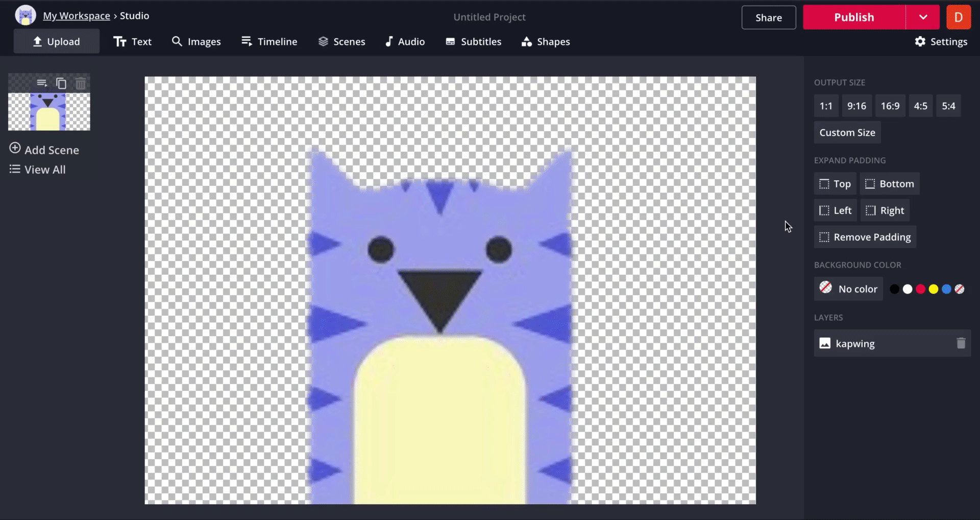Delete the kapwing layer using trash icon
The image size is (980, 520).
(961, 343)
